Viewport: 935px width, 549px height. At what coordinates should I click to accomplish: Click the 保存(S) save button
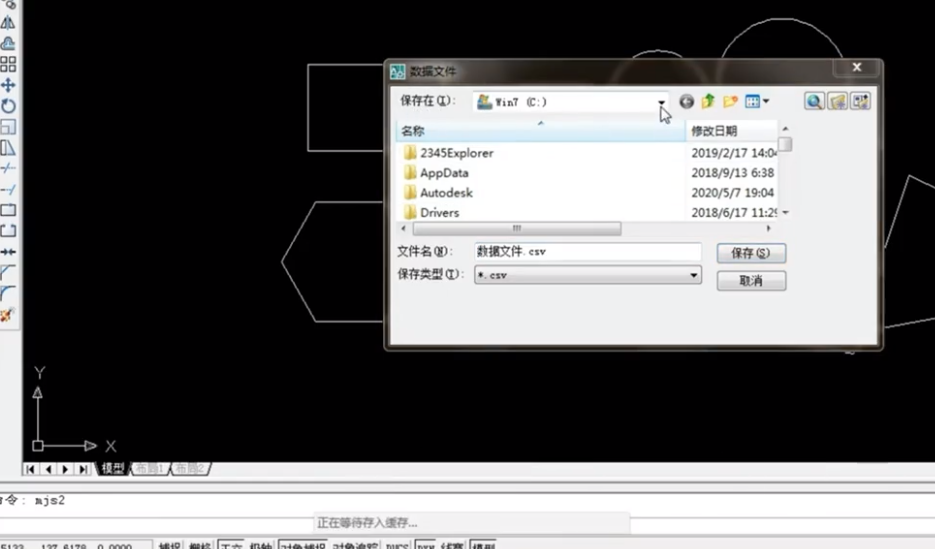point(751,254)
